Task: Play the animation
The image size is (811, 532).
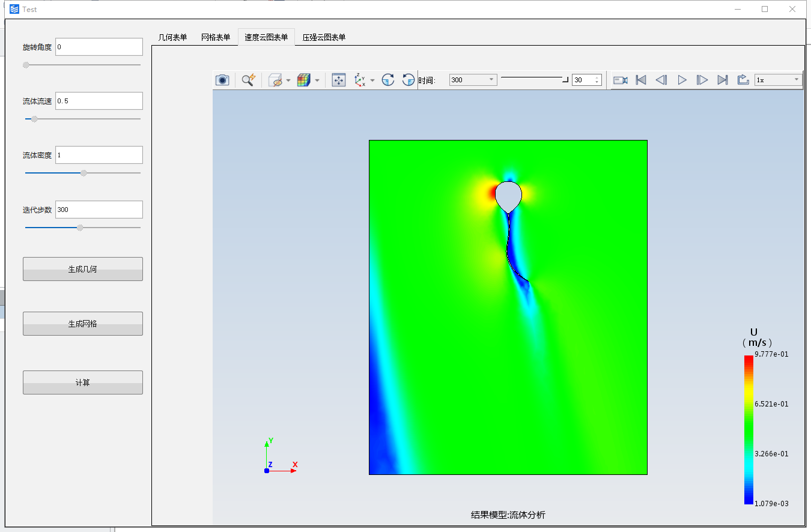Action: coord(682,80)
